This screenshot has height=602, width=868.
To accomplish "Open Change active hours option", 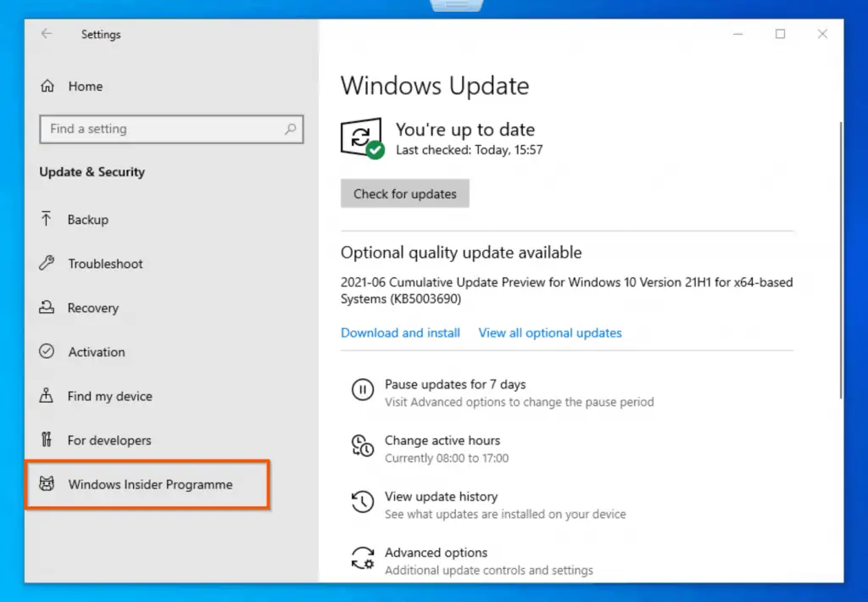I will click(x=442, y=440).
